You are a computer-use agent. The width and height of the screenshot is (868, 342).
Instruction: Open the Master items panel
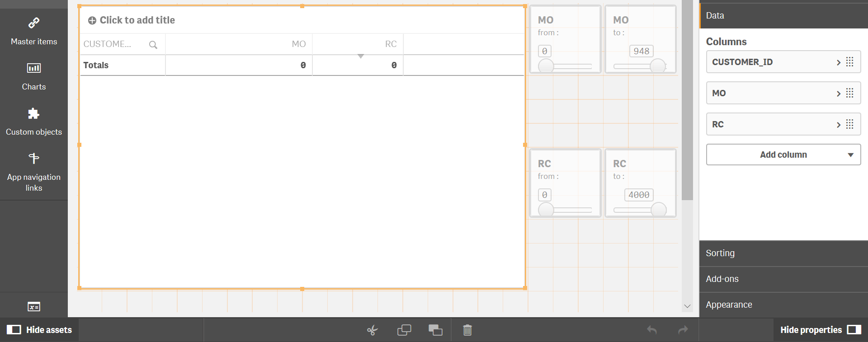(x=34, y=32)
